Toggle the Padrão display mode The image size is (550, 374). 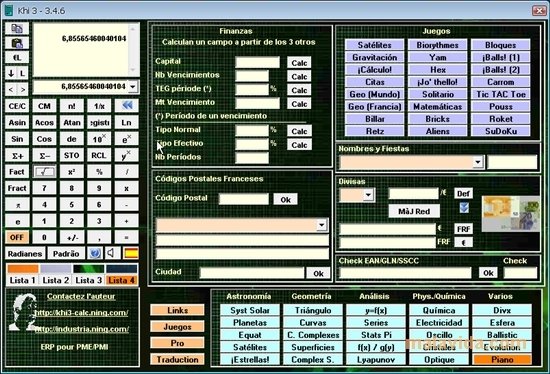pyautogui.click(x=66, y=253)
